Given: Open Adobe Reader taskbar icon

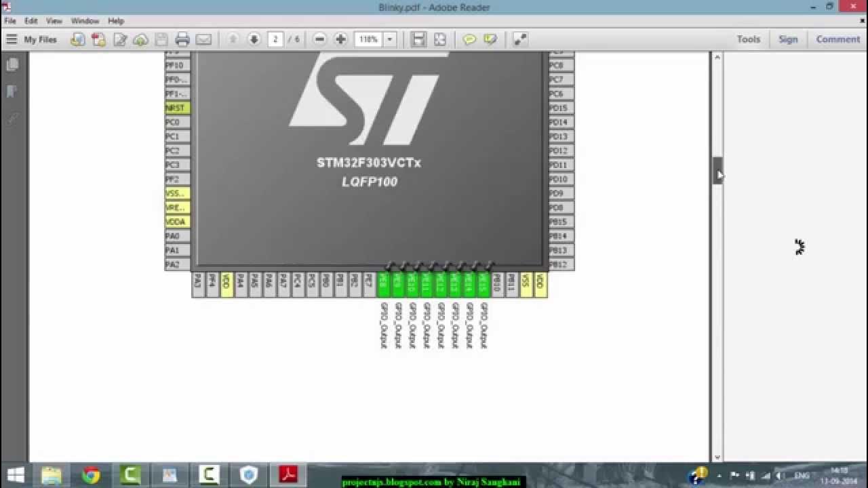Looking at the screenshot, I should click(288, 475).
